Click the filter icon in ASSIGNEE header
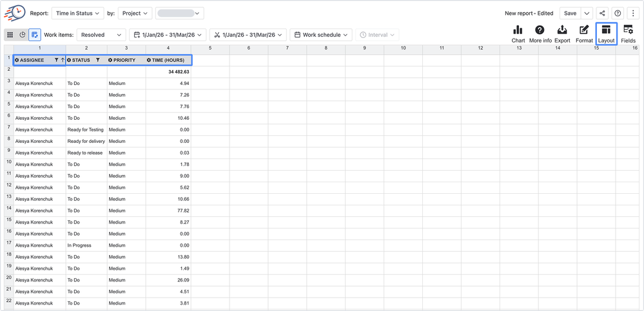 [56, 61]
